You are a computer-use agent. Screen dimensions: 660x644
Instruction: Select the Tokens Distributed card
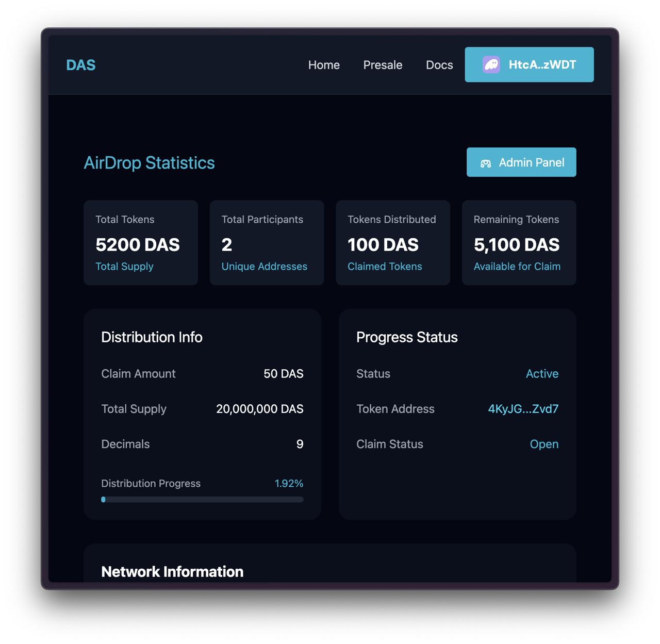[393, 243]
